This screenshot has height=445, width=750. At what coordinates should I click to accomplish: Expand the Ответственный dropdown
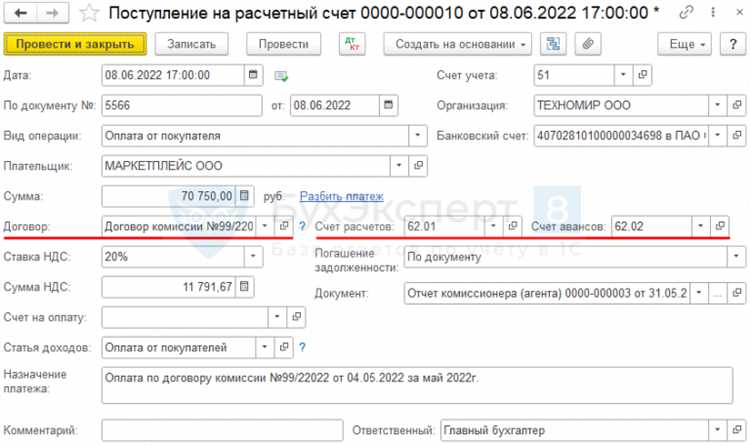[717, 430]
